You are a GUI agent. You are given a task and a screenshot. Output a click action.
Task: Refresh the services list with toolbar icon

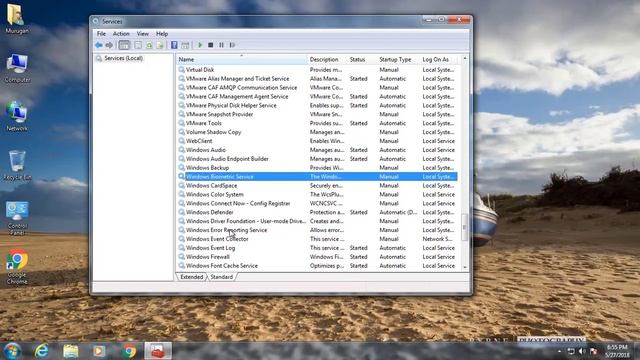(x=149, y=45)
